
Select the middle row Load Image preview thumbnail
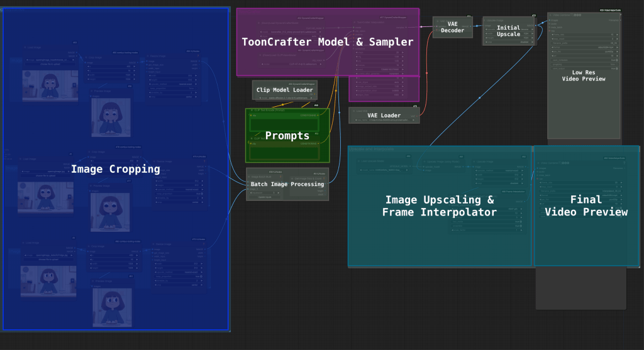[45, 196]
